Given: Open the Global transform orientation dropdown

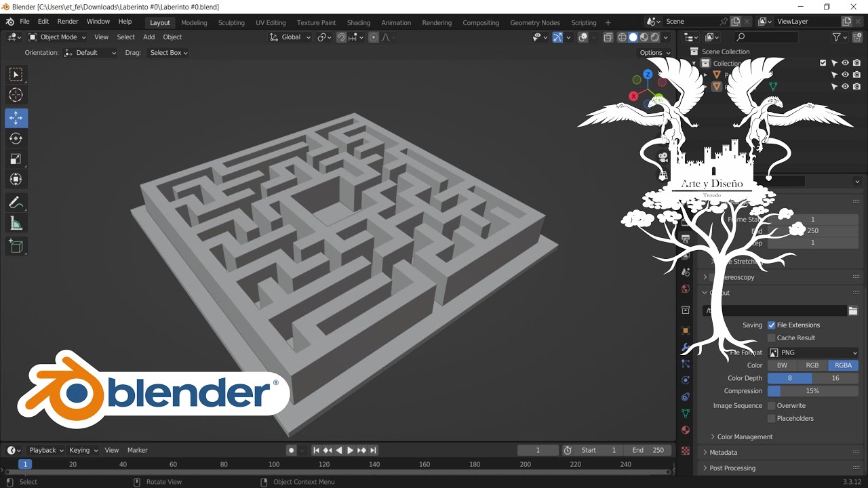Looking at the screenshot, I should pyautogui.click(x=291, y=37).
